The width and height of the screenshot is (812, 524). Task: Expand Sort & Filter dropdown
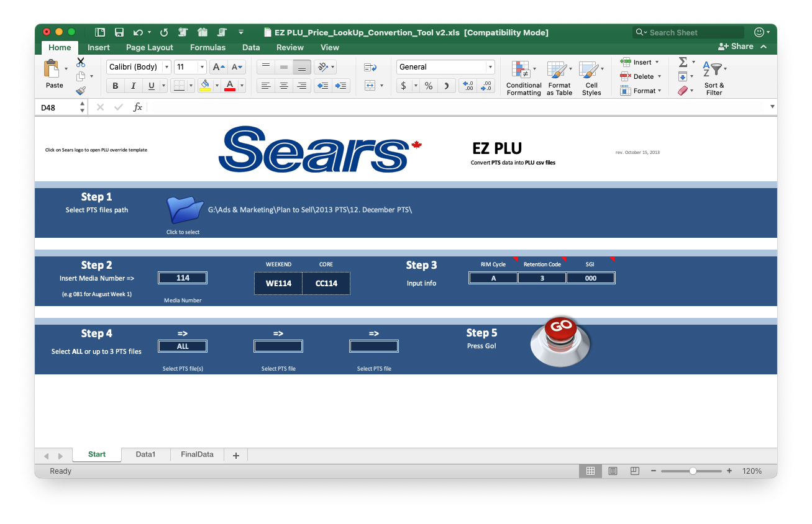(725, 69)
